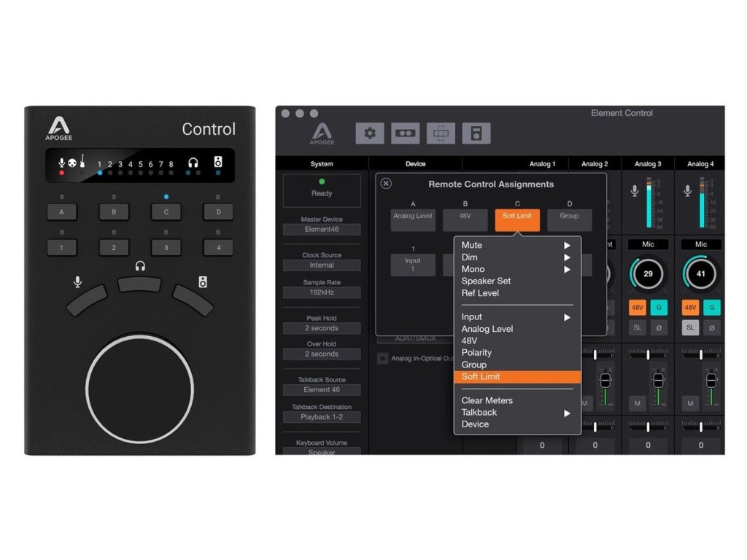The height and width of the screenshot is (560, 747).
Task: Choose Ref Level from the popup menu
Action: [x=517, y=293]
